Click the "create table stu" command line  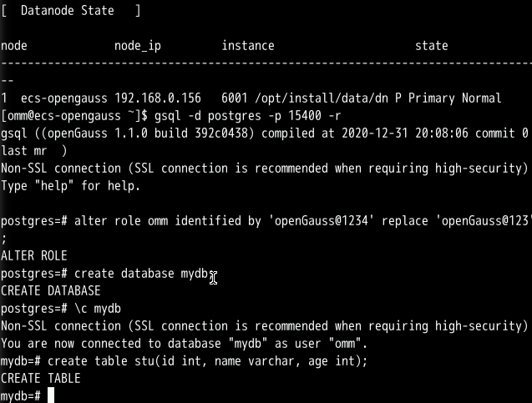click(207, 361)
